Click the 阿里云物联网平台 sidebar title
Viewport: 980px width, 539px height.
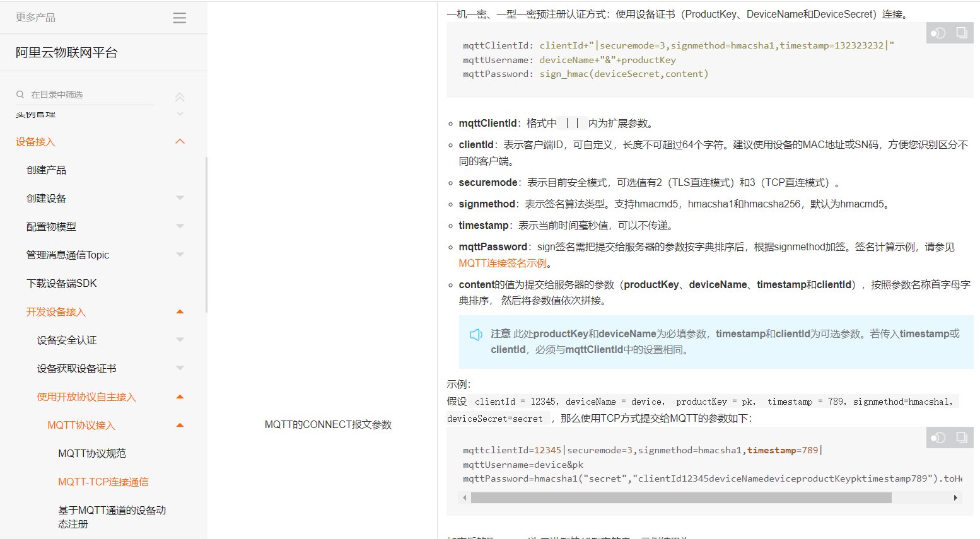click(67, 53)
